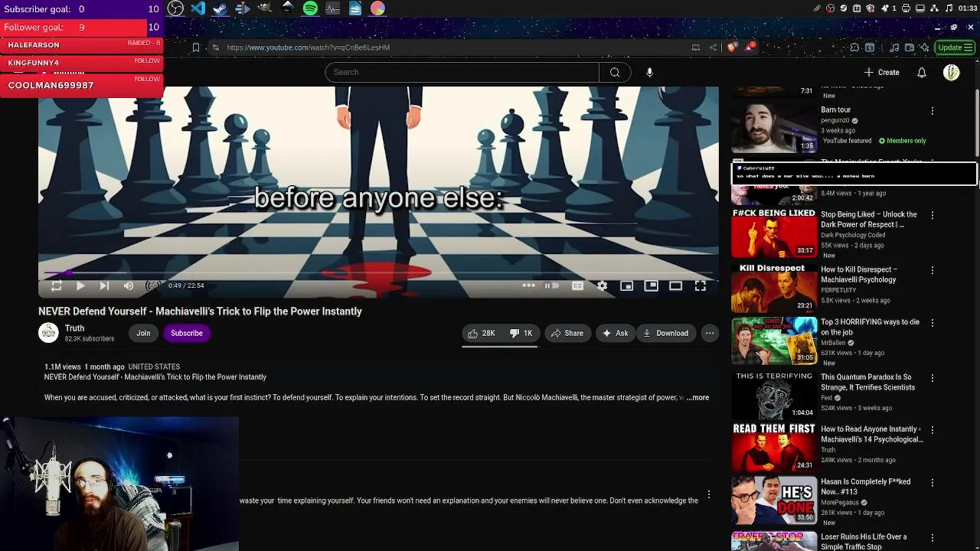Open Spotify from the taskbar
The width and height of the screenshot is (980, 551).
coord(310,8)
